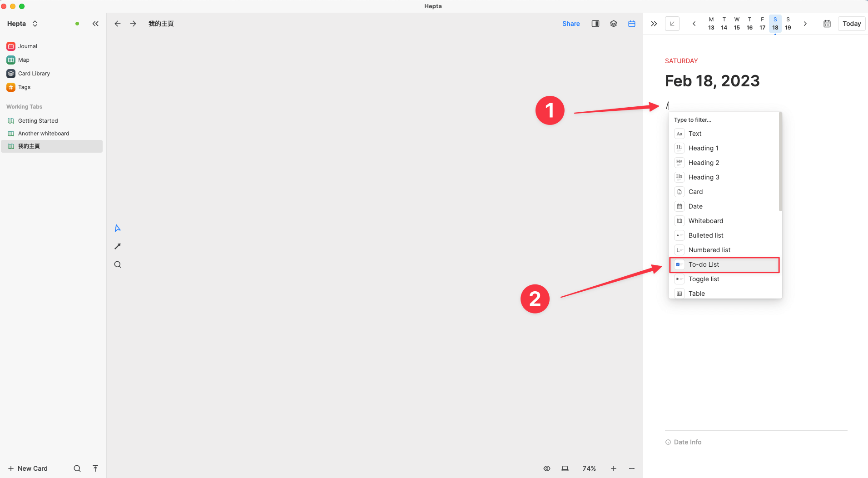Toggle the side panel layout icon

tap(595, 24)
